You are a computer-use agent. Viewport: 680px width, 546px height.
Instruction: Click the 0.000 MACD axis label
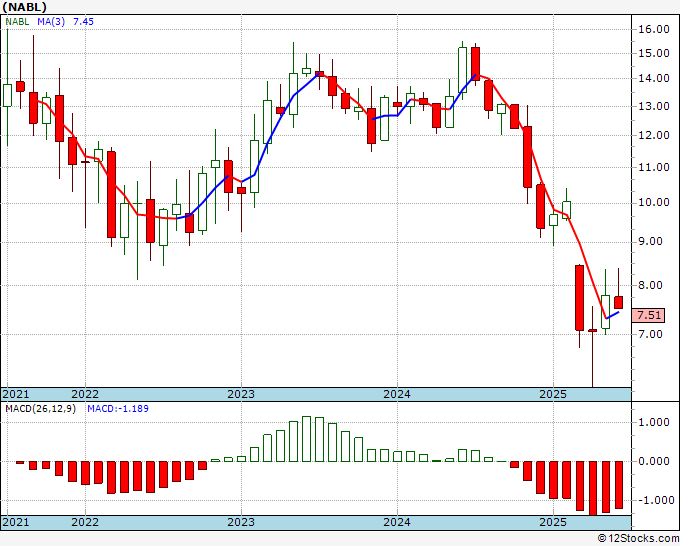[654, 461]
